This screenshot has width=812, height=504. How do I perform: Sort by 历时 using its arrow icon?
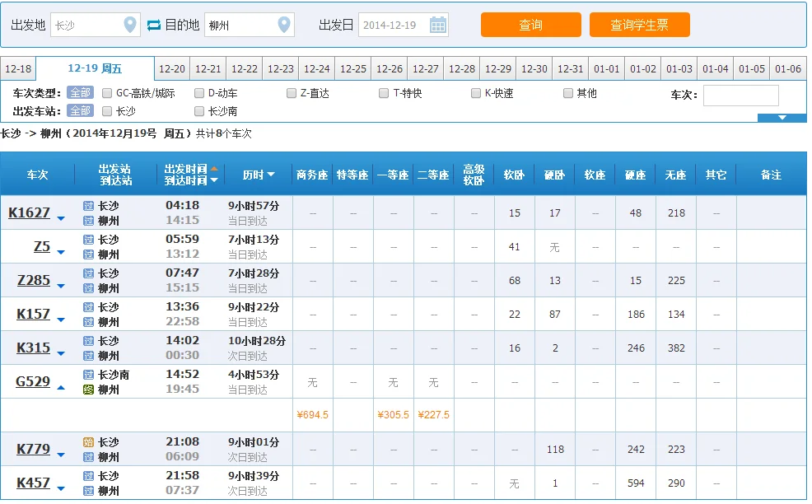(271, 174)
